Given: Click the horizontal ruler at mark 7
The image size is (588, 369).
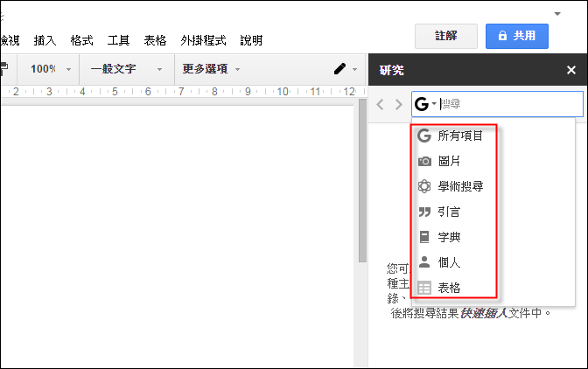Looking at the screenshot, I should click(181, 92).
